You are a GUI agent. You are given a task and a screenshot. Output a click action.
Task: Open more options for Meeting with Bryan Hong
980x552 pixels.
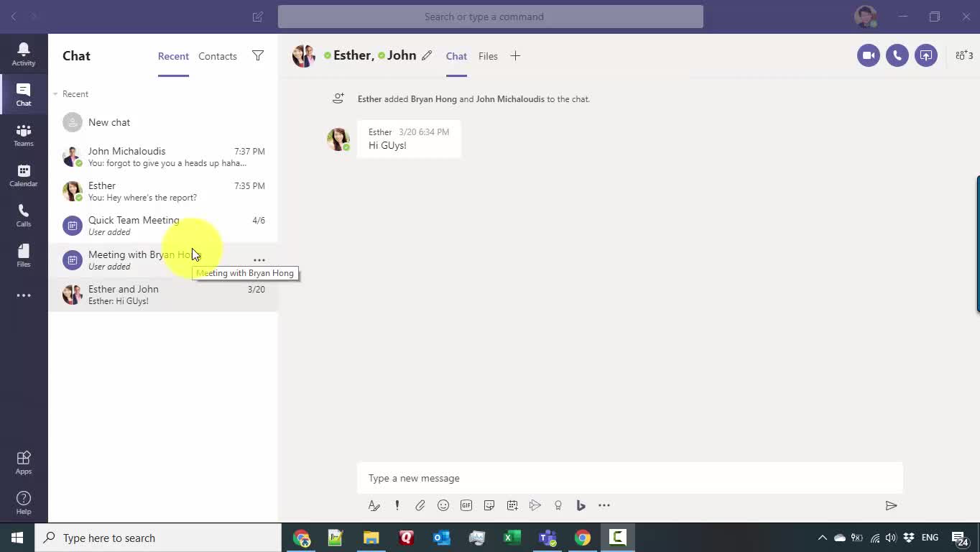(x=259, y=260)
